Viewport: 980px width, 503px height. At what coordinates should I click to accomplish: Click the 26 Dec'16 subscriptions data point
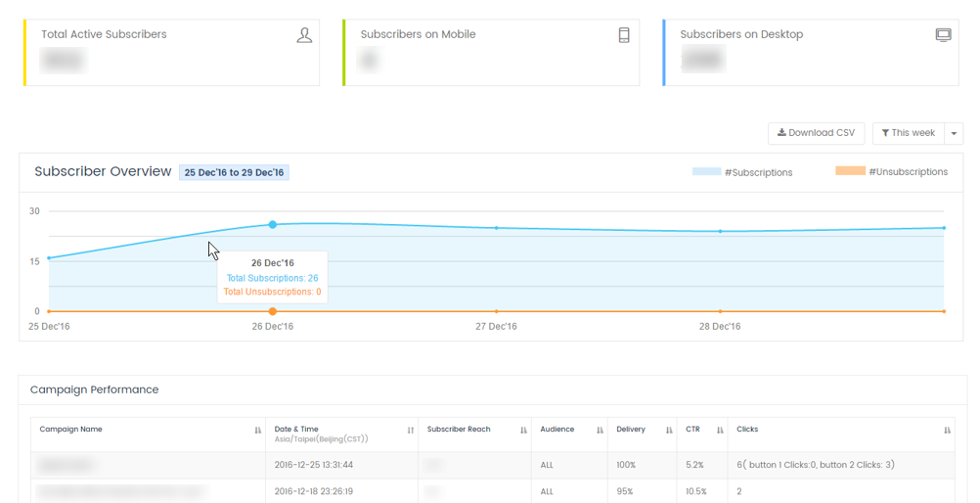point(273,225)
